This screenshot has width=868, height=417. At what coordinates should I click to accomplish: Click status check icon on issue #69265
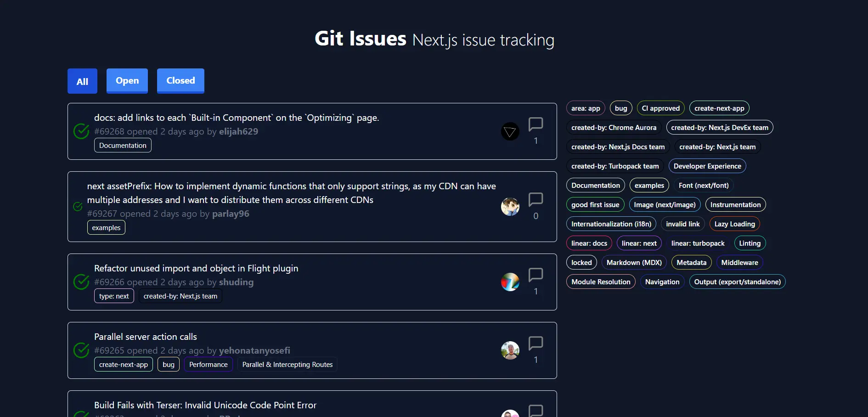click(81, 350)
